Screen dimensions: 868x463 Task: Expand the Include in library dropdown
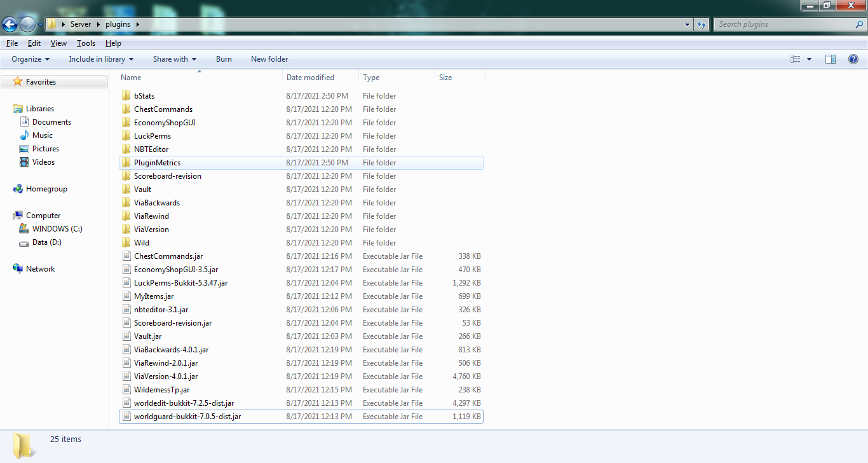[x=101, y=59]
